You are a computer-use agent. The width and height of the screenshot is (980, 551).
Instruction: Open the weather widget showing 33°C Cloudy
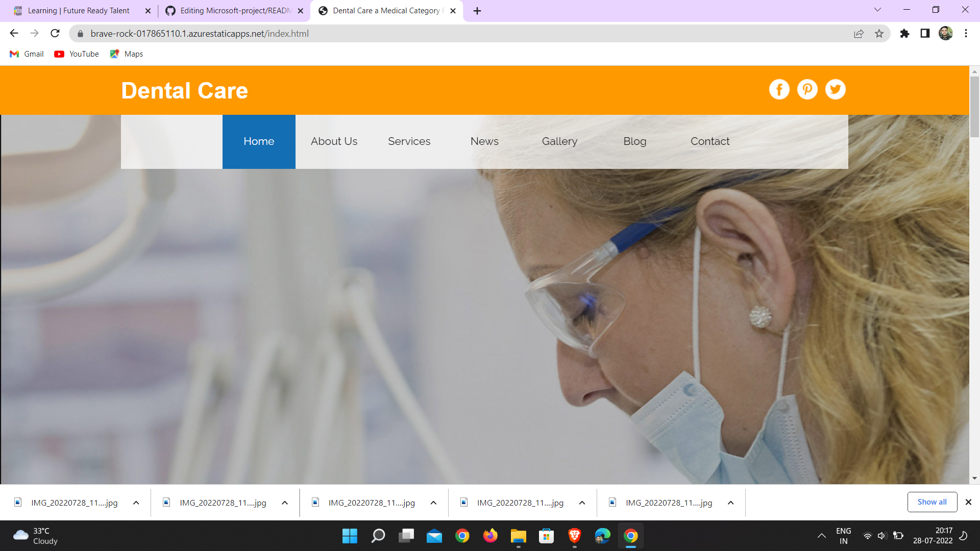[35, 536]
